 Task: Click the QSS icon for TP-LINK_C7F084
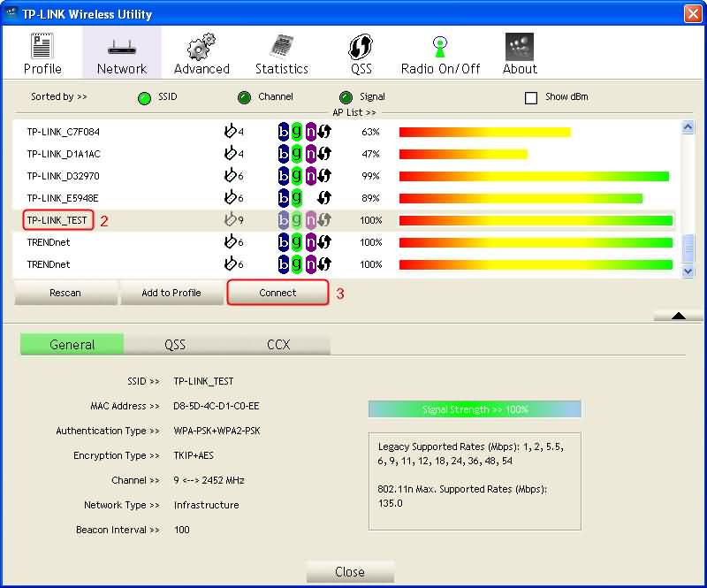pyautogui.click(x=324, y=132)
